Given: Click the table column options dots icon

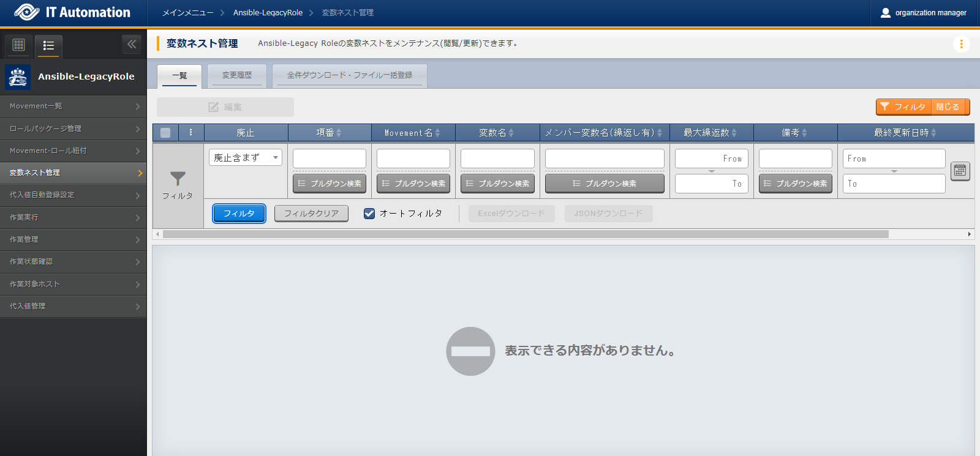Looking at the screenshot, I should pyautogui.click(x=191, y=132).
